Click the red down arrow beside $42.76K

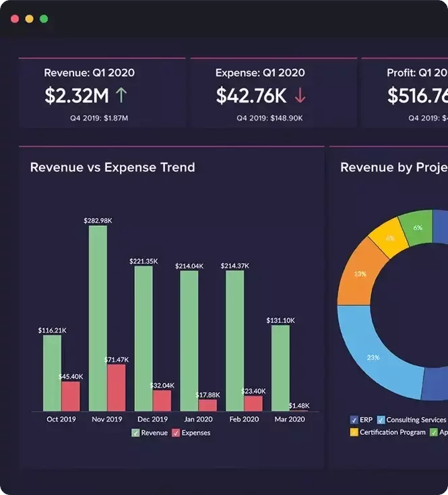pyautogui.click(x=300, y=96)
